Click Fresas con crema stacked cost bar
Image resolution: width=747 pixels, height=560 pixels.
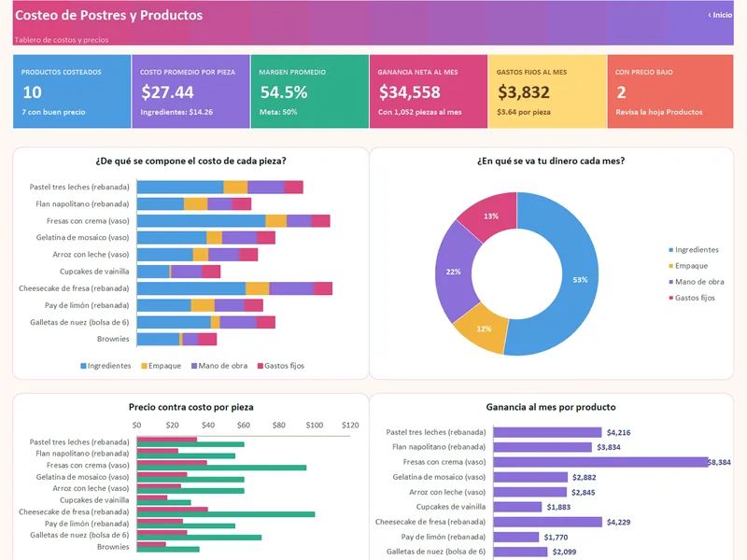point(233,221)
